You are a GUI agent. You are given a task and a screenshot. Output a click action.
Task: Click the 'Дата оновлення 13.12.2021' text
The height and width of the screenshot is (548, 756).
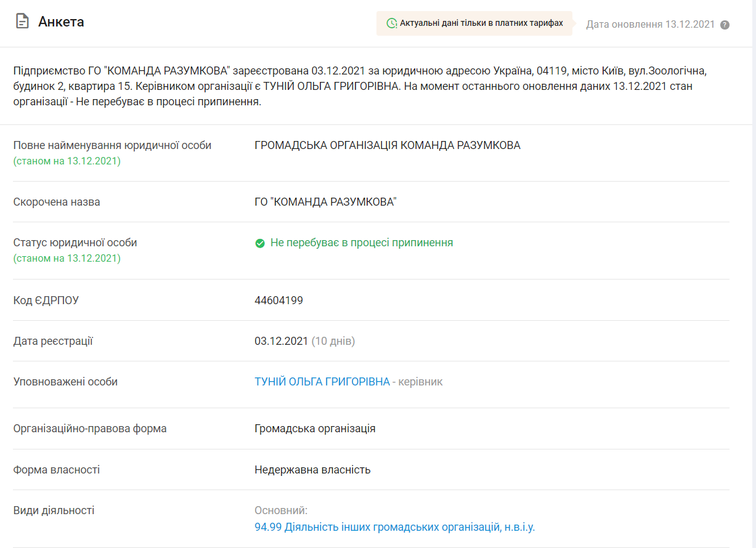point(650,25)
